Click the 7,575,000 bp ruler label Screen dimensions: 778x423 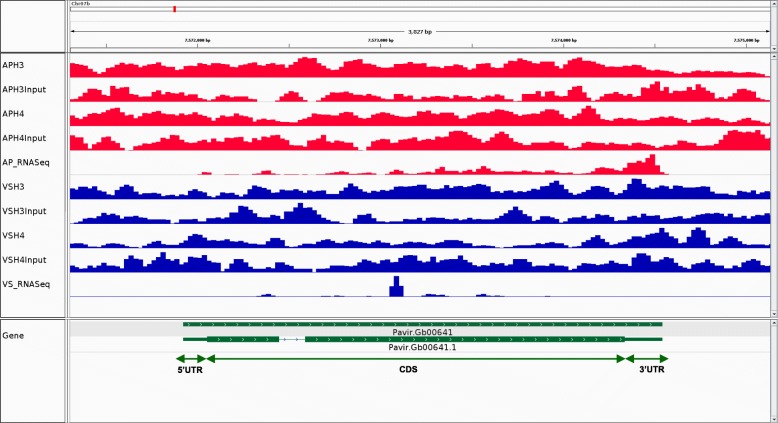coord(746,40)
